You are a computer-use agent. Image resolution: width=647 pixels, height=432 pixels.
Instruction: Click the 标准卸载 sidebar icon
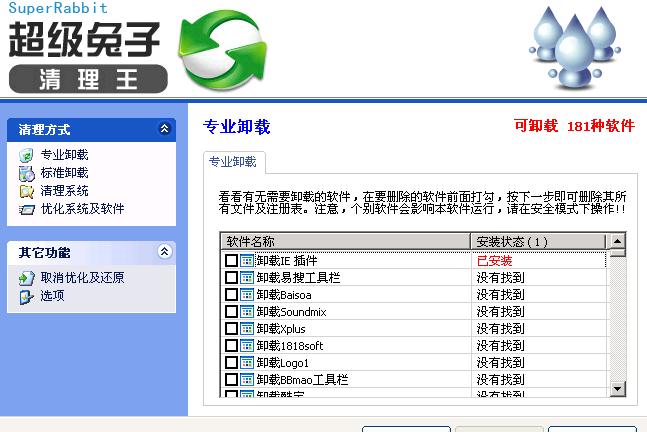26,173
